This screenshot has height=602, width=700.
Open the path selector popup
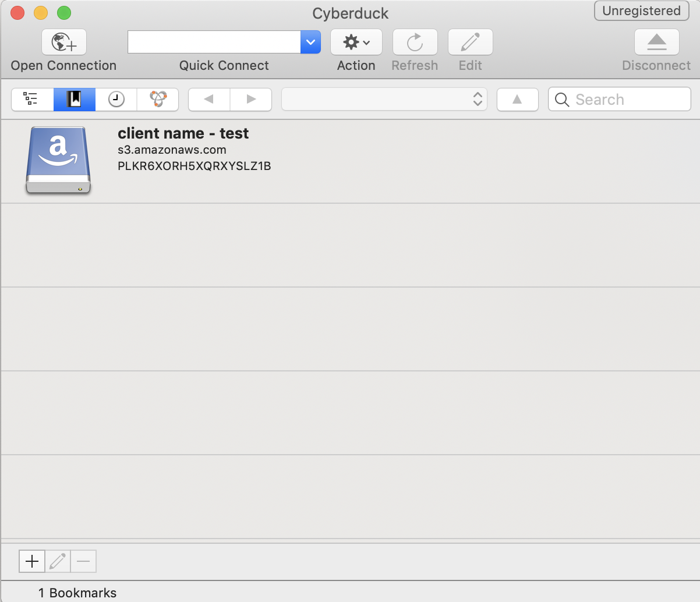384,100
